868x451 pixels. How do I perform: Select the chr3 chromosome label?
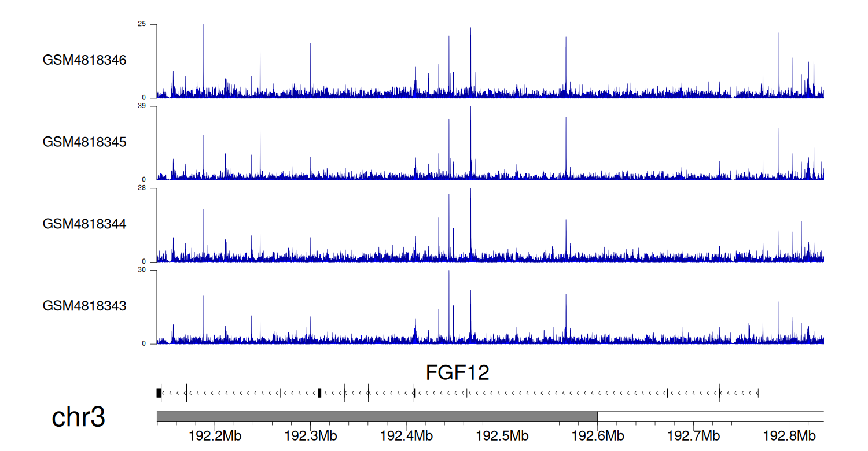coord(79,417)
